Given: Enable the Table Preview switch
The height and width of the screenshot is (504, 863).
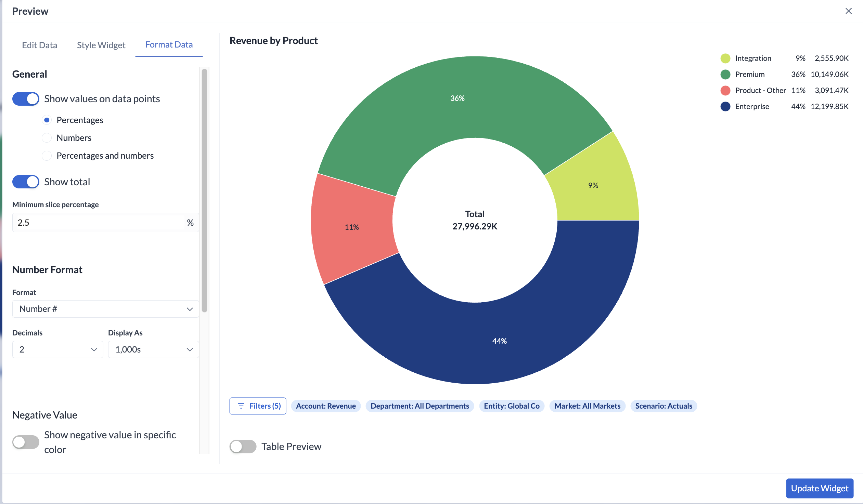Looking at the screenshot, I should pyautogui.click(x=243, y=446).
